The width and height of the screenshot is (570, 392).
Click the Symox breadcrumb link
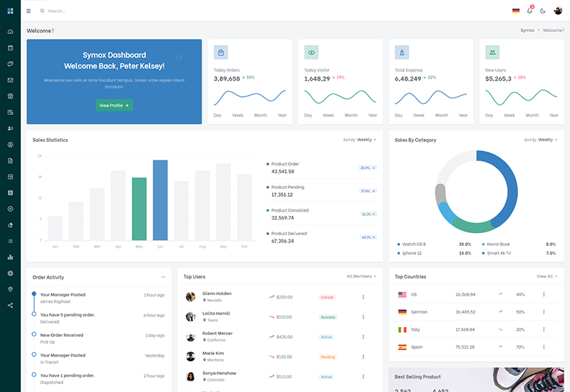point(527,31)
